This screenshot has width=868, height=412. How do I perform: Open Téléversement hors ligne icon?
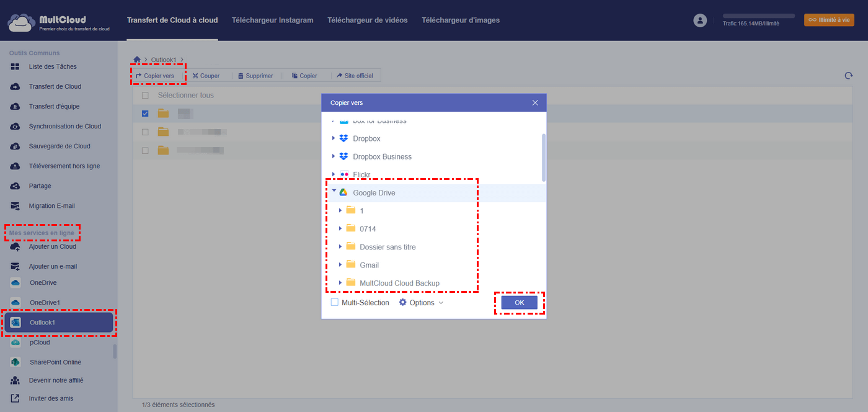pos(15,166)
